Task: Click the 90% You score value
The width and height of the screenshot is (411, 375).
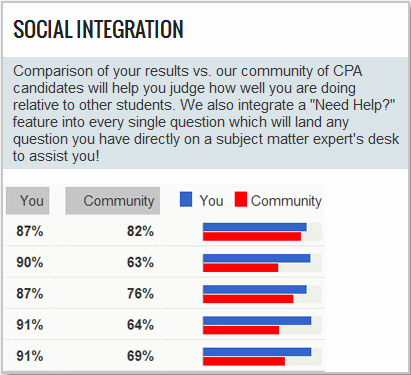Action: (30, 263)
